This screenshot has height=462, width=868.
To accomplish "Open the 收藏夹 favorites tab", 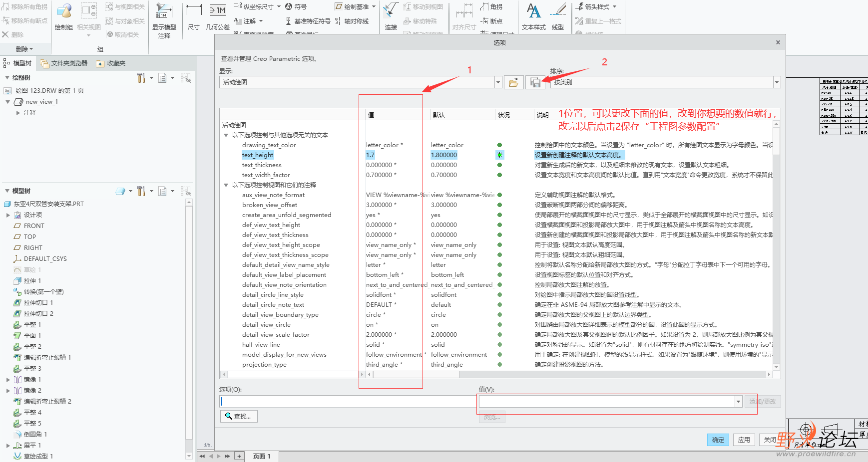I will pos(111,63).
